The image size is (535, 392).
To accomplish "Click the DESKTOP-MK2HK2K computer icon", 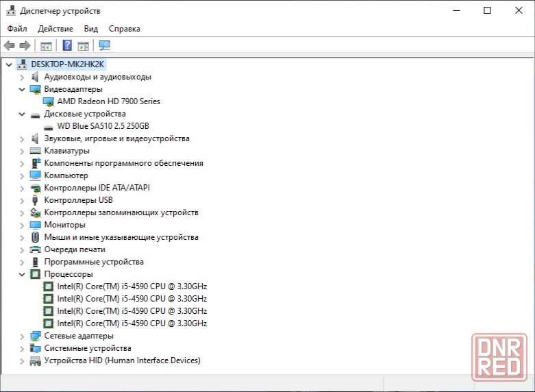I will tap(22, 64).
